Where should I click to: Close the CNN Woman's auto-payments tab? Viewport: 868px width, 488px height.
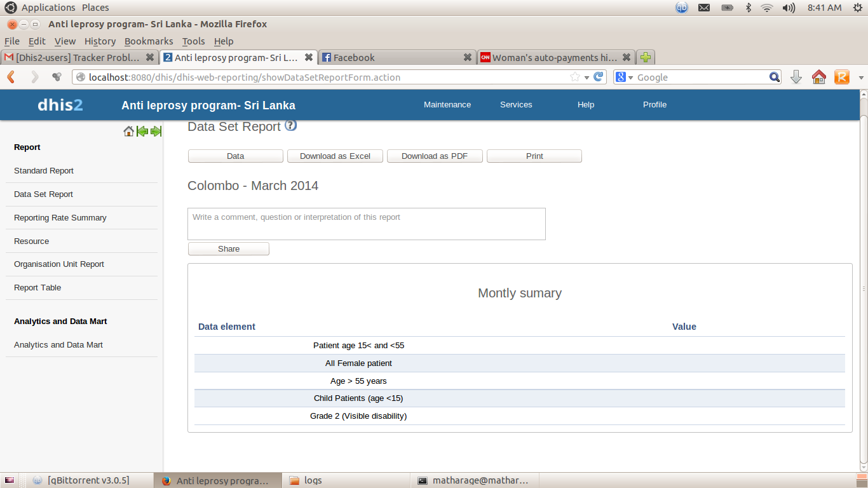(x=627, y=57)
